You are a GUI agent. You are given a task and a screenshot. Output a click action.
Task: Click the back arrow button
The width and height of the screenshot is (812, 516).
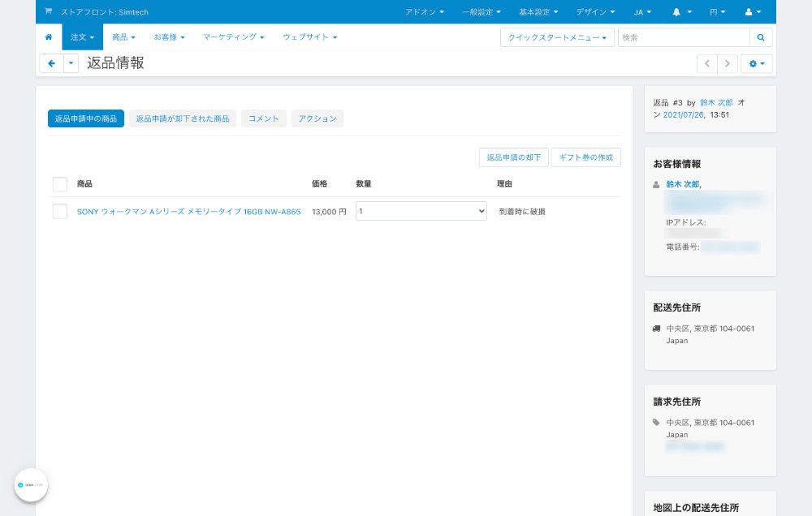(51, 63)
